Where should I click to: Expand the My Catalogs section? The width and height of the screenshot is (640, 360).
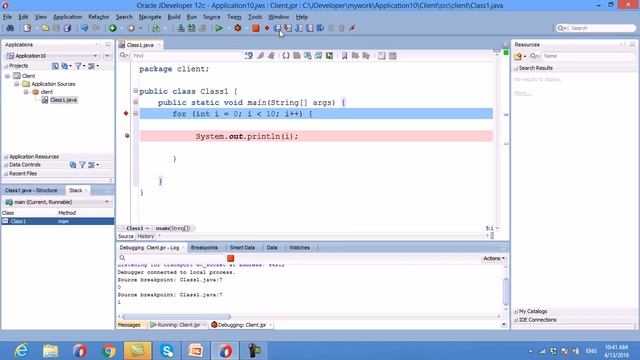pyautogui.click(x=516, y=311)
